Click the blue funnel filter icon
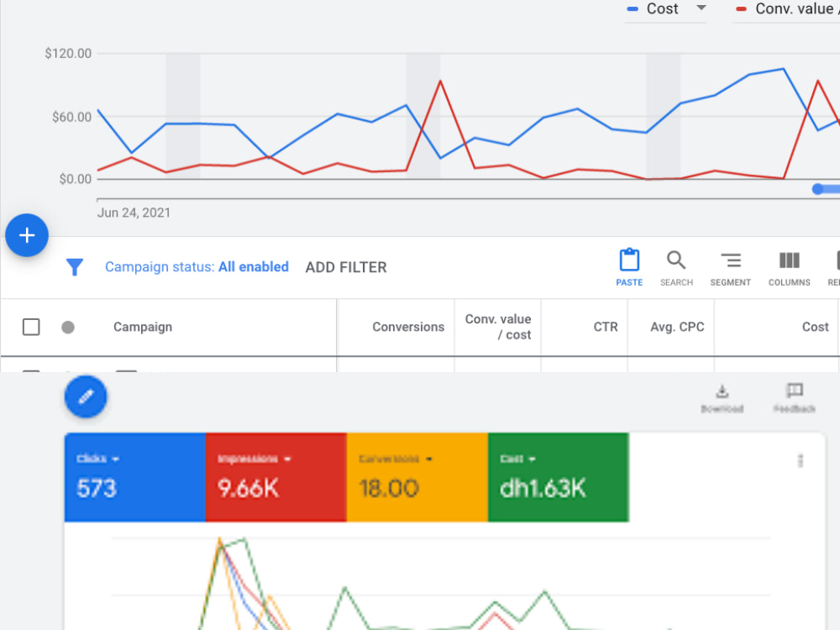 (75, 267)
